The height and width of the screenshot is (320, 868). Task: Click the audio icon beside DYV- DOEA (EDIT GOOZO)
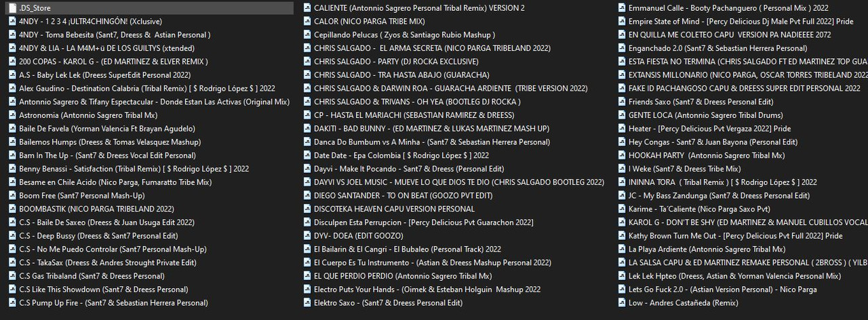point(307,236)
